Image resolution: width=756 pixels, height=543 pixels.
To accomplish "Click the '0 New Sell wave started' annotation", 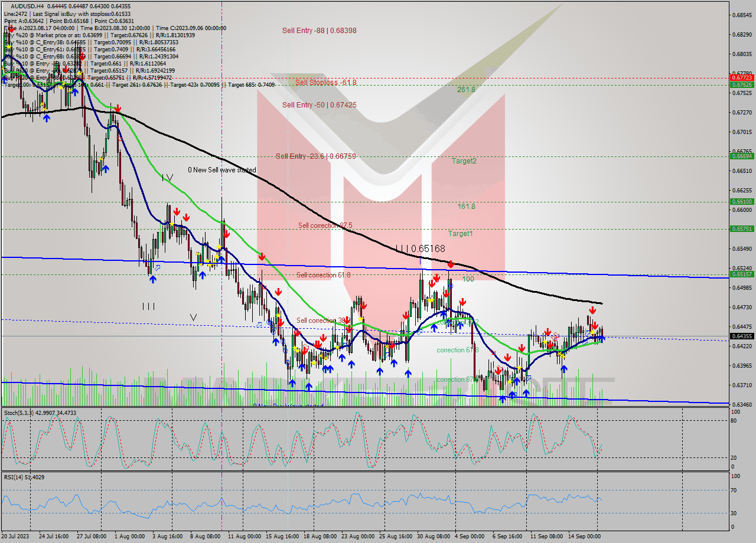I will [222, 170].
